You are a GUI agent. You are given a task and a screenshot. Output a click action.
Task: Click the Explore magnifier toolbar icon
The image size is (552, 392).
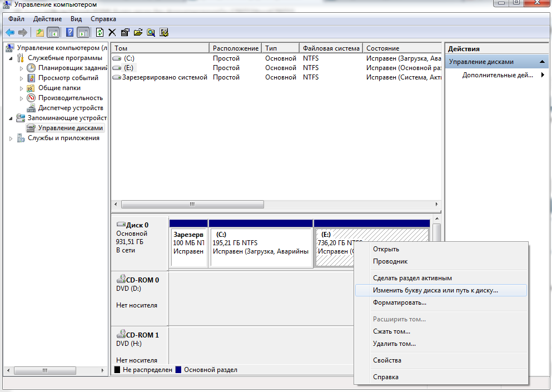click(151, 33)
